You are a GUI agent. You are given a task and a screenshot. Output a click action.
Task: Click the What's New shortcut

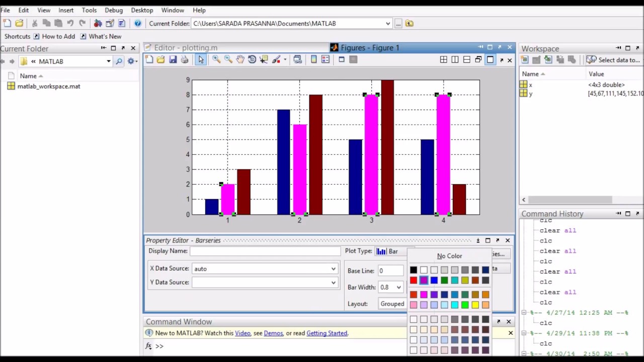(101, 36)
